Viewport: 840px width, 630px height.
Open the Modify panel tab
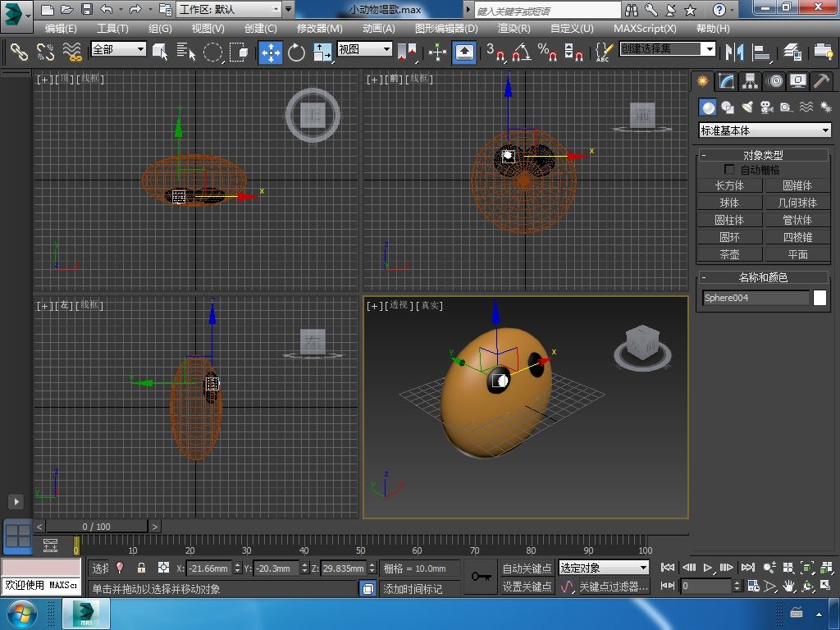726,81
